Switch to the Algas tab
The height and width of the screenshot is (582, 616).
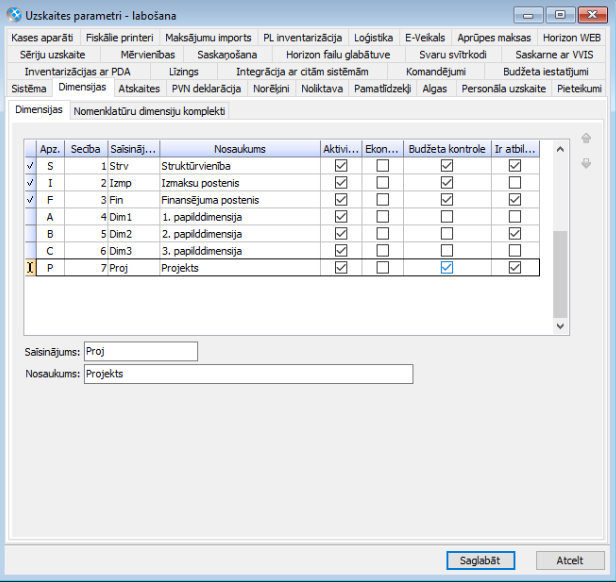pyautogui.click(x=434, y=88)
